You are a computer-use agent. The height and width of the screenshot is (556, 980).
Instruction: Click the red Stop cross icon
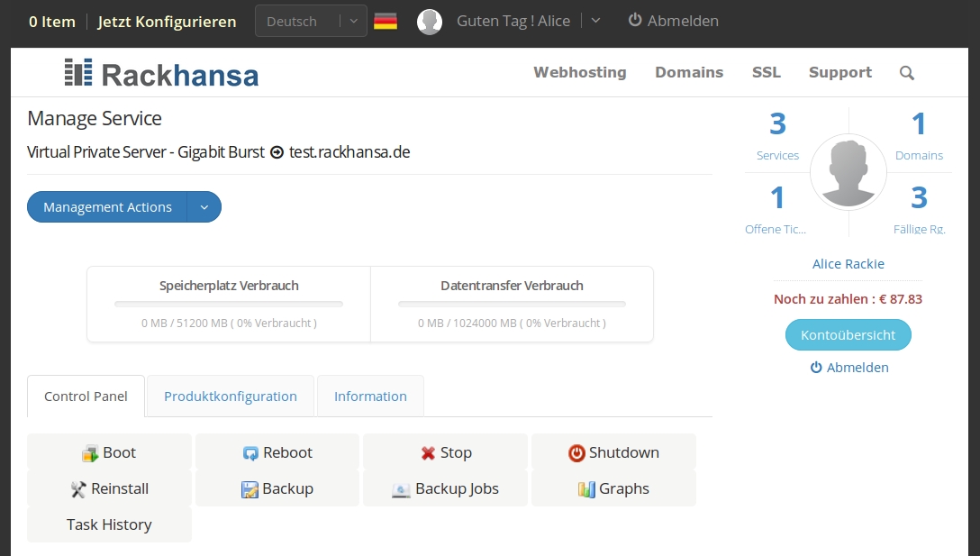[428, 452]
